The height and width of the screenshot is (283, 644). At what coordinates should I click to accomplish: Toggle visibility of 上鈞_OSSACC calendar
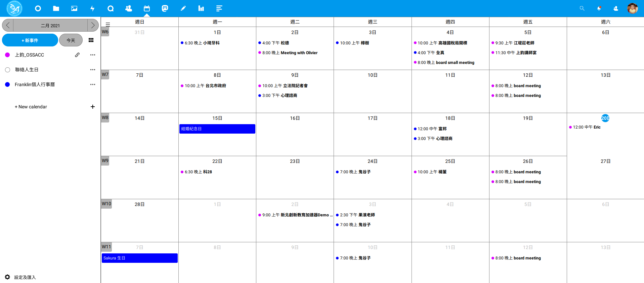[x=7, y=55]
